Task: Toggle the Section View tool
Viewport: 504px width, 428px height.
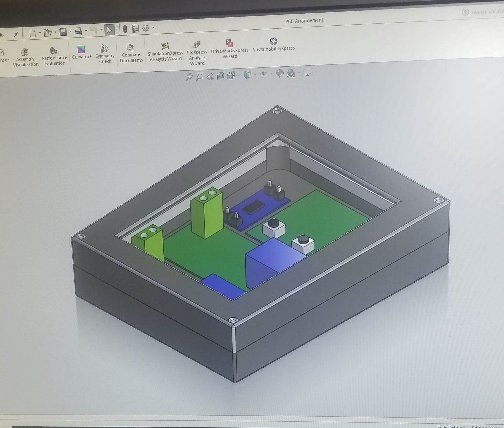Action: (220, 76)
